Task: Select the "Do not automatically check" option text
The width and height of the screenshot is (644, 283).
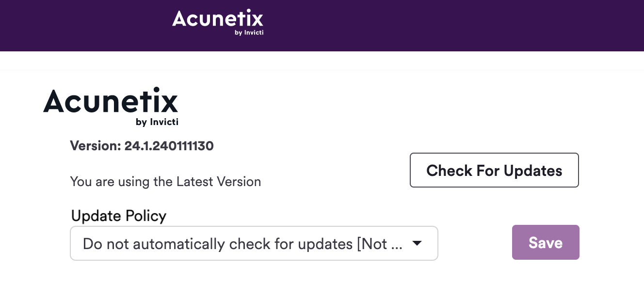Action: tap(218, 244)
